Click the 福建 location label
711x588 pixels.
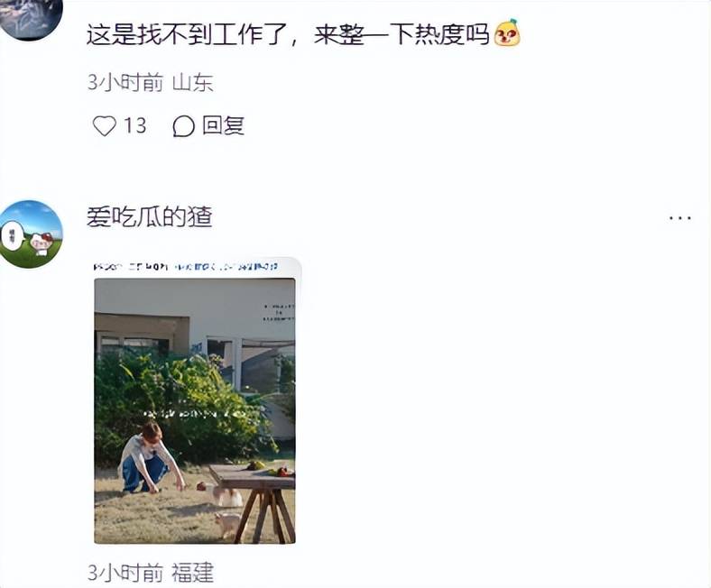pos(192,573)
